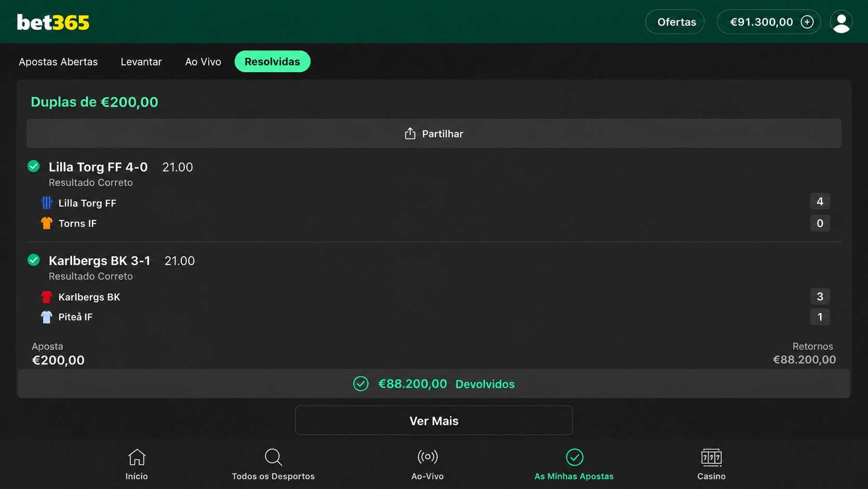
Task: Tap the deposit plus icon beside balance
Action: (807, 22)
